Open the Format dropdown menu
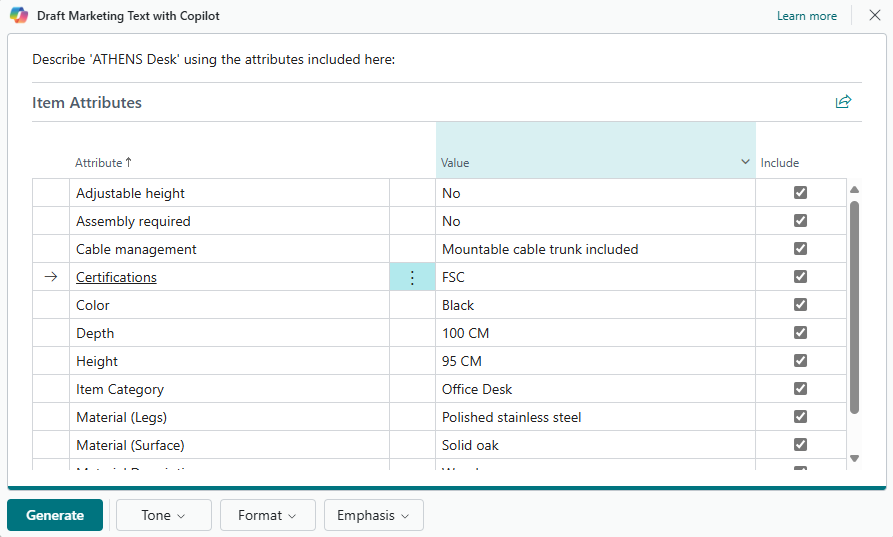 click(267, 515)
